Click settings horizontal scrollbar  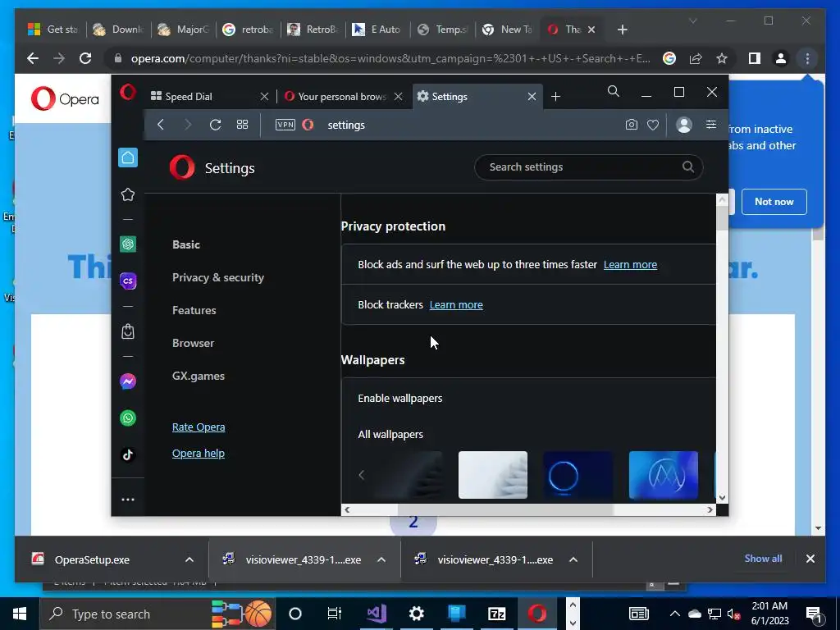point(505,509)
